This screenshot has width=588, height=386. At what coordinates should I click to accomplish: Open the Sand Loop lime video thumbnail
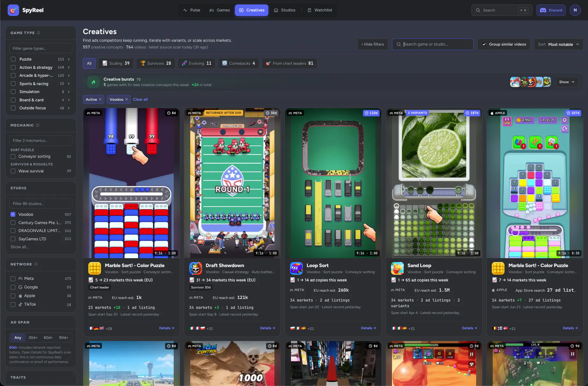click(x=434, y=183)
